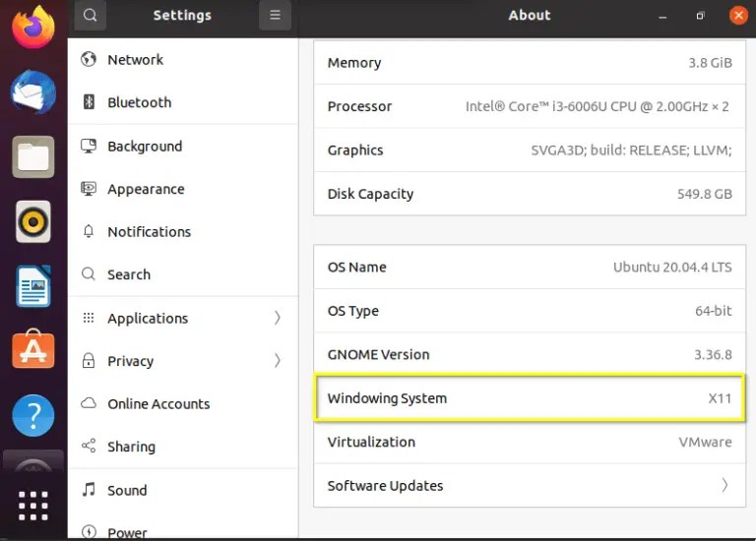
Task: Select Network in the sidebar
Action: tap(183, 60)
